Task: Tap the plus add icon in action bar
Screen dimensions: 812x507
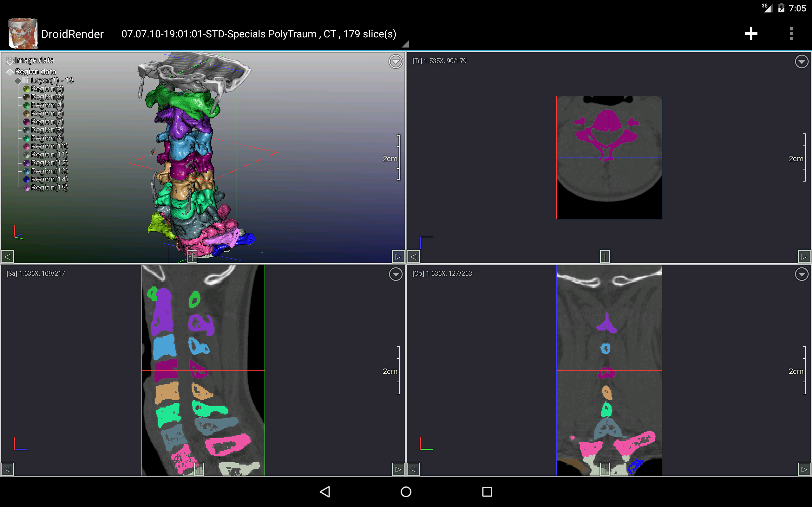Action: pos(751,34)
